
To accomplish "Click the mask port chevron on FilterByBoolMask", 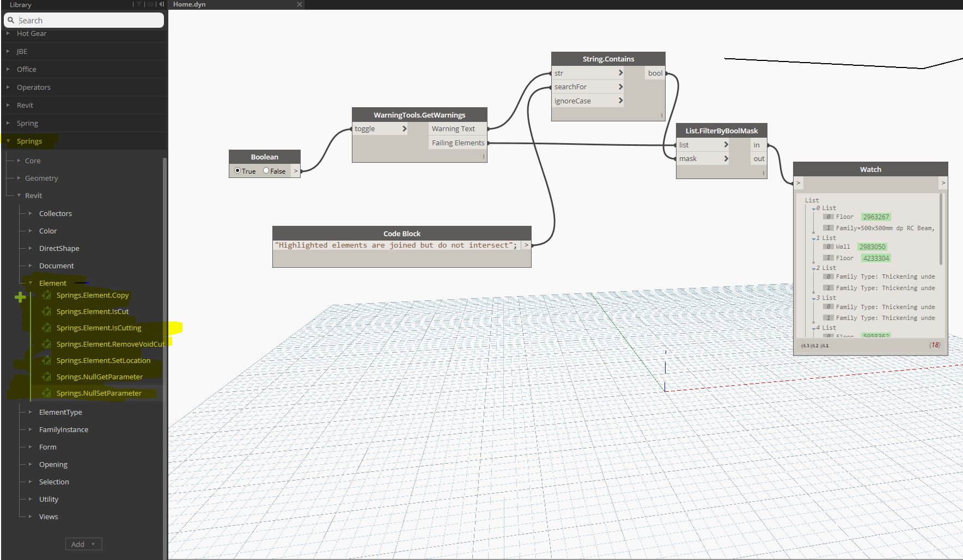I will [726, 158].
